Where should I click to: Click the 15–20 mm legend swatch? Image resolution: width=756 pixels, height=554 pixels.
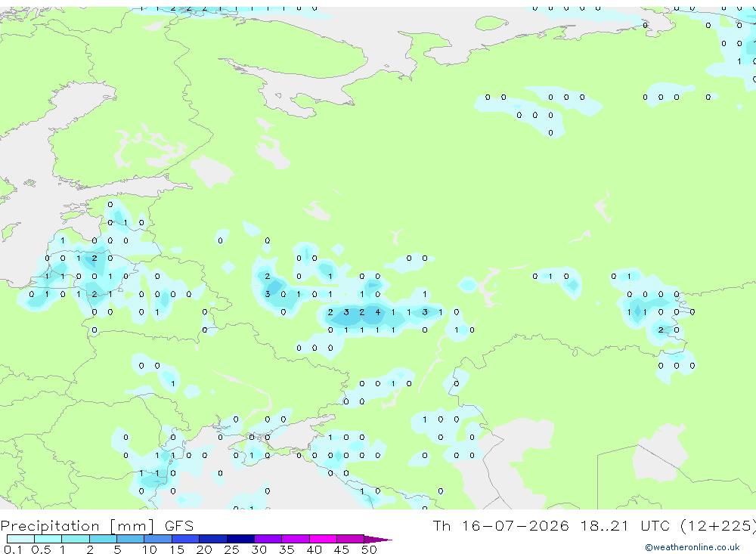(186, 539)
